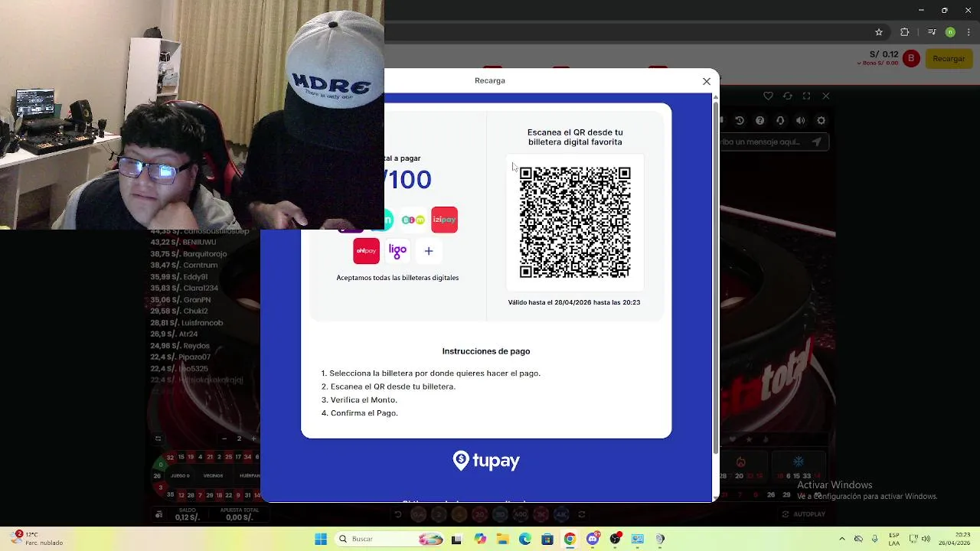
Task: Click the JUEGO 0 racetrack section
Action: click(180, 475)
